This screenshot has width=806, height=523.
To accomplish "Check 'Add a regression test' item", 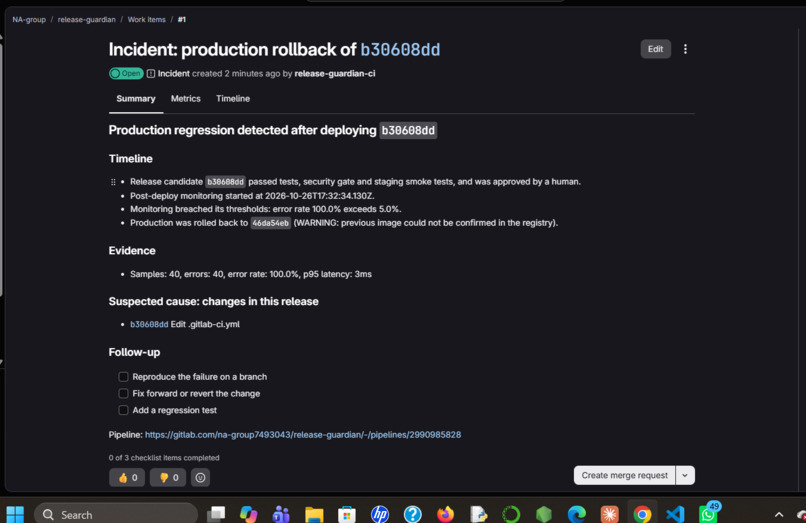I will [123, 410].
